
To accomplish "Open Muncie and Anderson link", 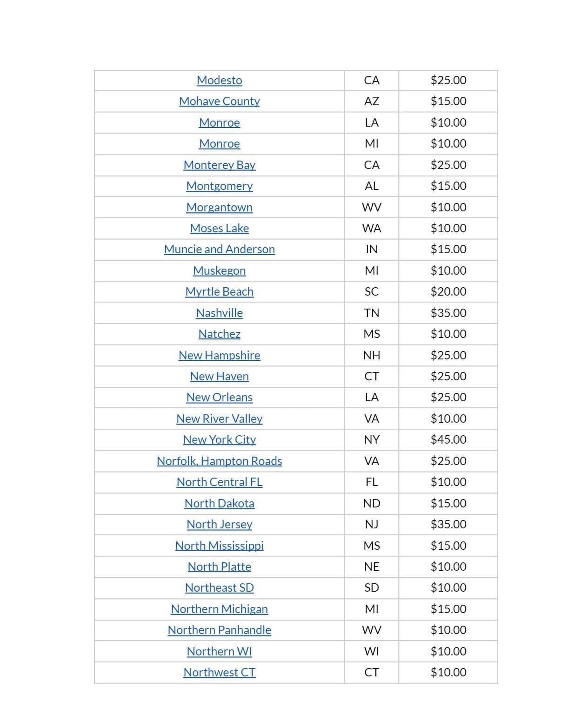I will pyautogui.click(x=219, y=249).
